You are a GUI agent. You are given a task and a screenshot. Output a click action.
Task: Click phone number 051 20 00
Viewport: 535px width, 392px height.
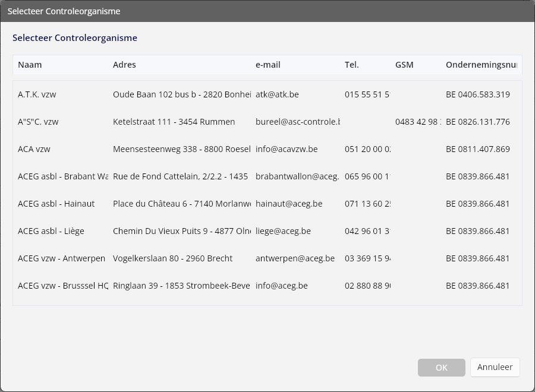[367, 149]
